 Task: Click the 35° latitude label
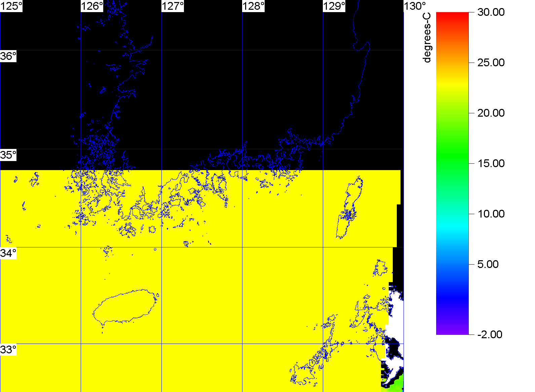click(x=8, y=155)
